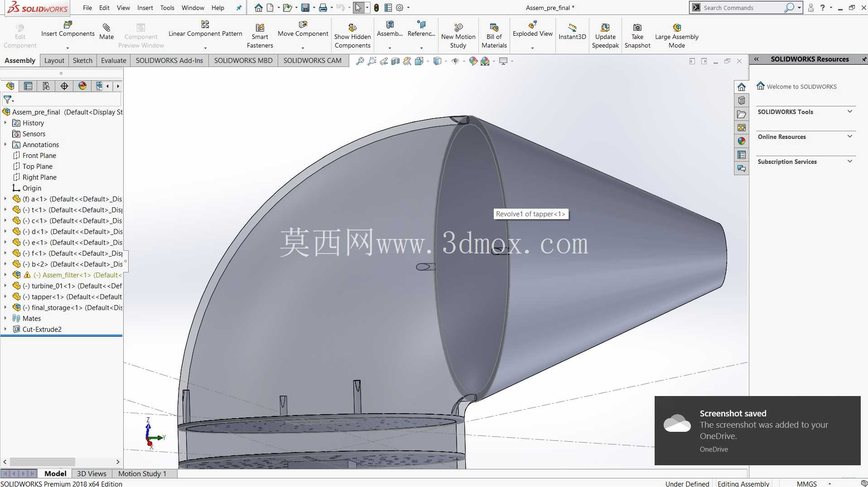The image size is (868, 487).
Task: Open the FeatureManager Design Tree tab
Action: (x=10, y=86)
